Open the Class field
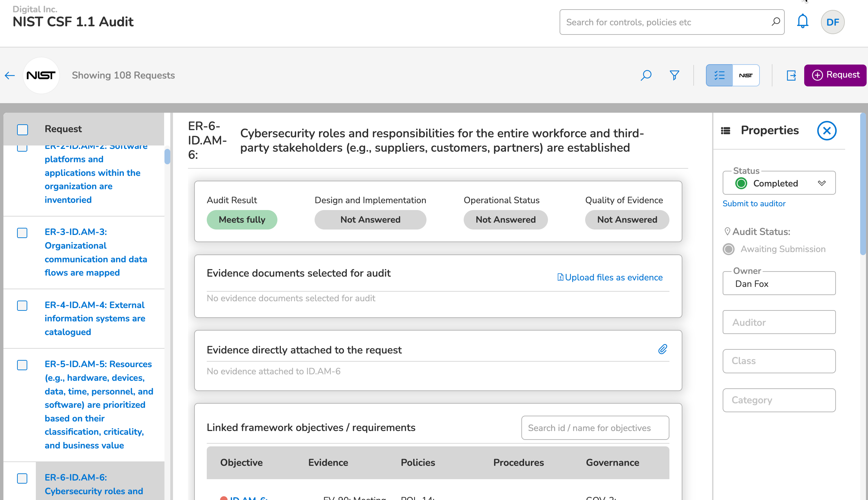This screenshot has width=868, height=500. pyautogui.click(x=779, y=361)
